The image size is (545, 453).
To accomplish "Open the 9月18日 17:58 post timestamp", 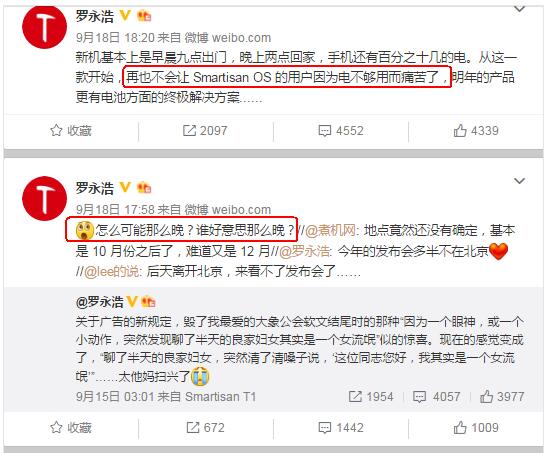I will [115, 210].
